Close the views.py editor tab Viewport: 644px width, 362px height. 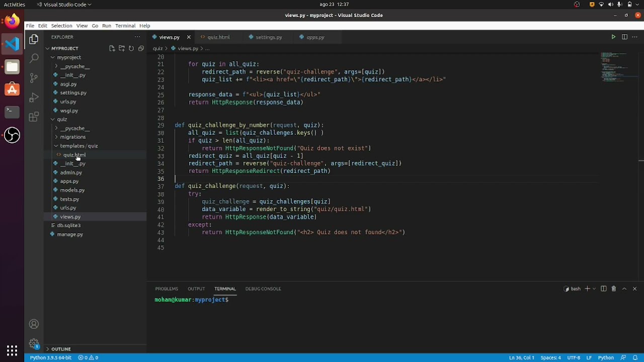click(189, 37)
